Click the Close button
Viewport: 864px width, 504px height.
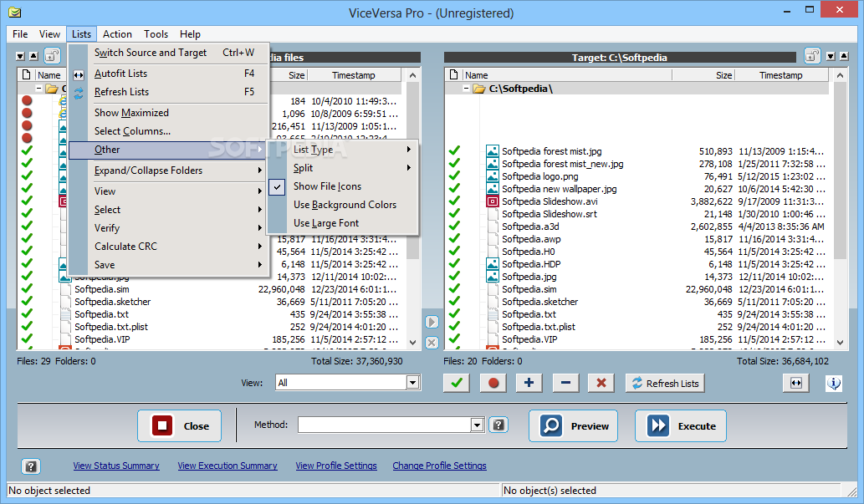179,425
